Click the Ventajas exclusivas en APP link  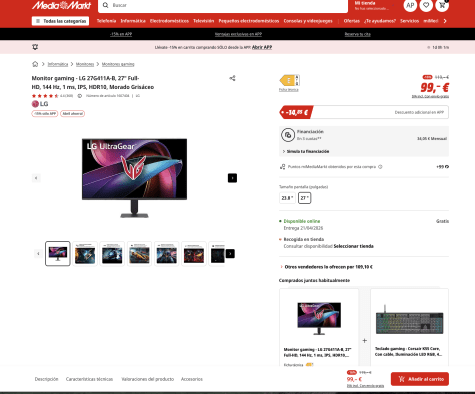(238, 34)
